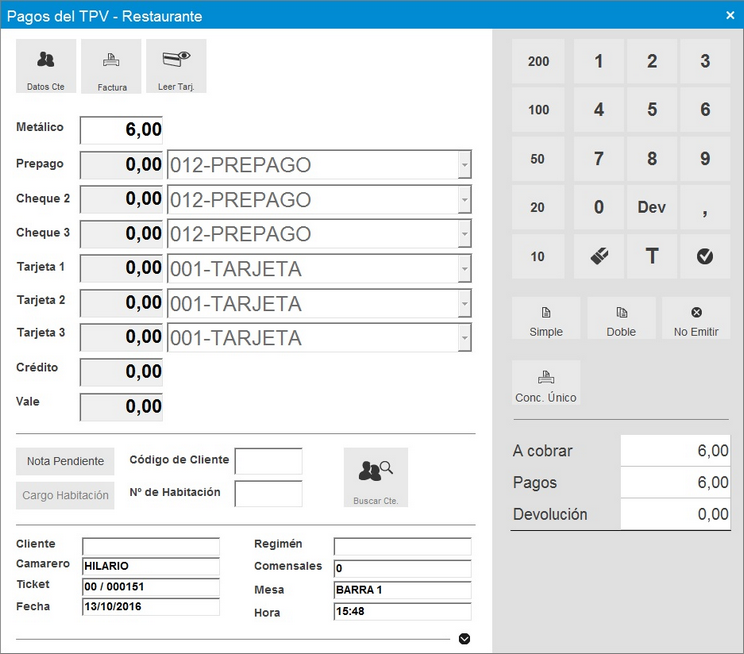
Task: Open the Tarjeta 2 type dropdown
Action: 465,303
